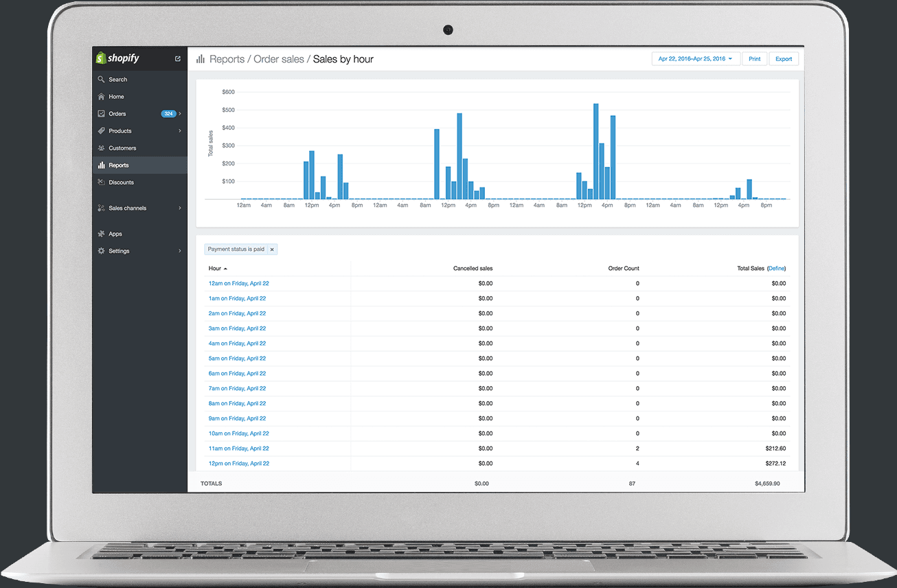The width and height of the screenshot is (897, 588).
Task: Open 4am on Friday, April 22 row
Action: [x=237, y=343]
